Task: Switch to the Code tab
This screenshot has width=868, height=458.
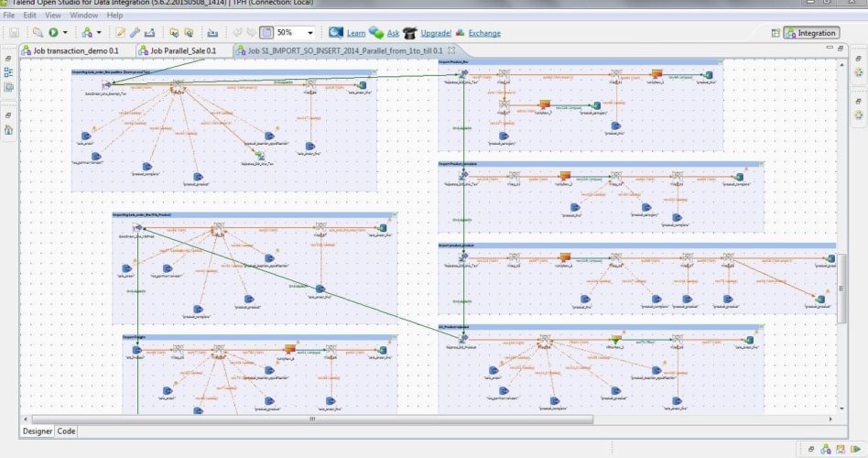Action: pos(67,431)
